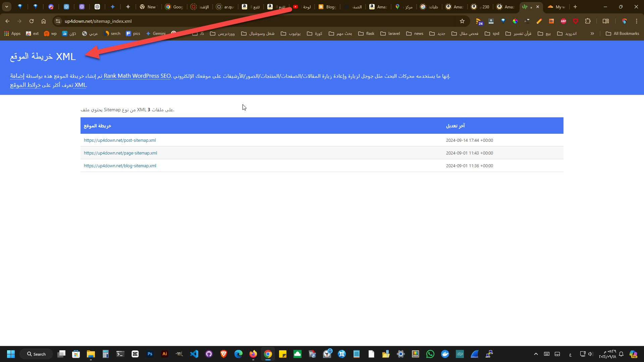Open the reading mode side panel icon
Viewport: 644px width, 362px height.
tap(606, 21)
